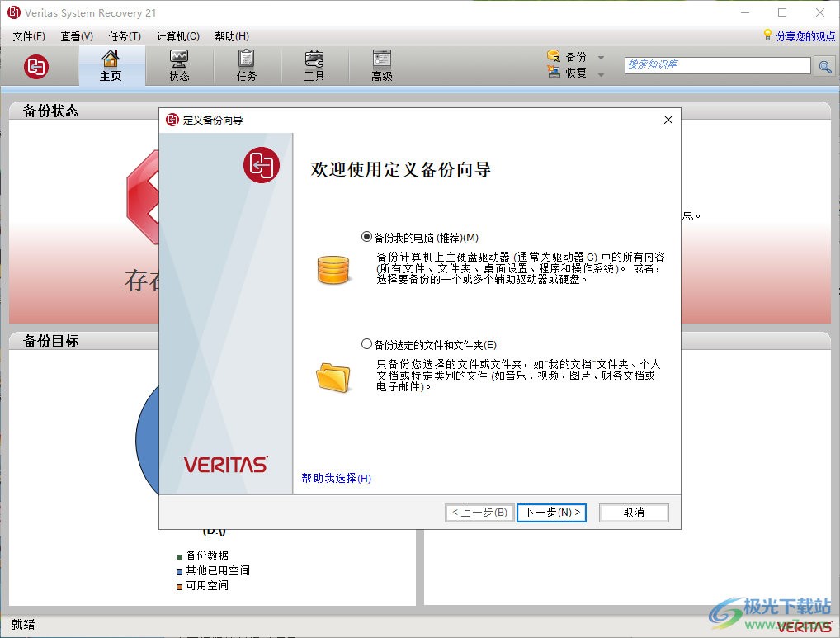840x638 pixels.
Task: Click the 取消 button
Action: 633,513
